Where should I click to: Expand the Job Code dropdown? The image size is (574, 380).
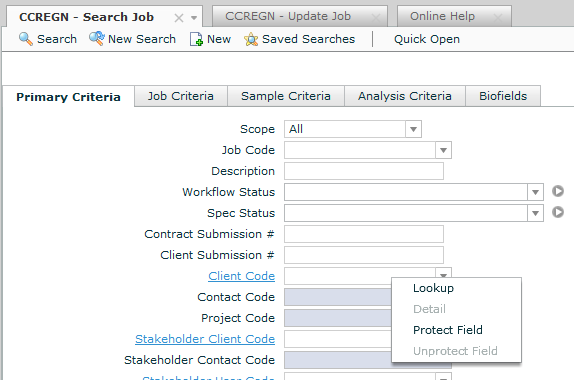[x=443, y=150]
